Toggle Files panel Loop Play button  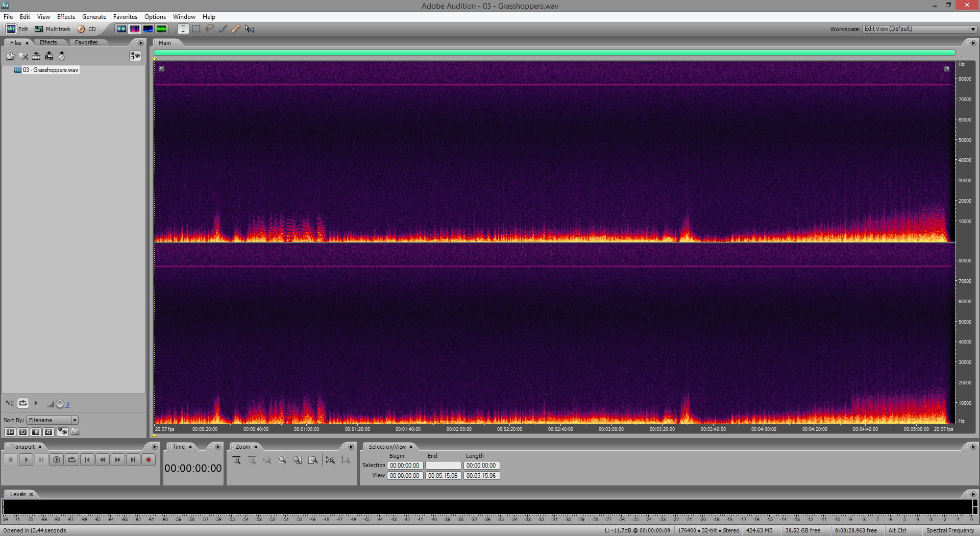tap(23, 403)
